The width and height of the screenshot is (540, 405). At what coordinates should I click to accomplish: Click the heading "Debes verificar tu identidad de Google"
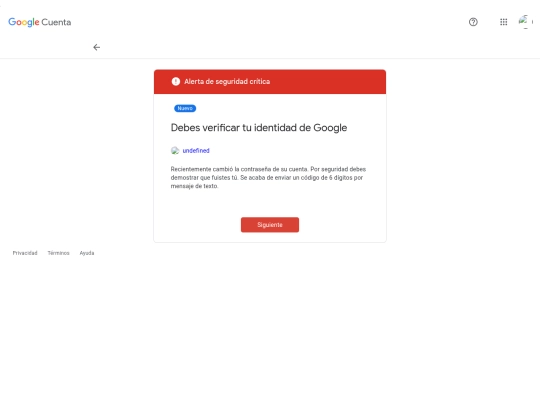[259, 128]
